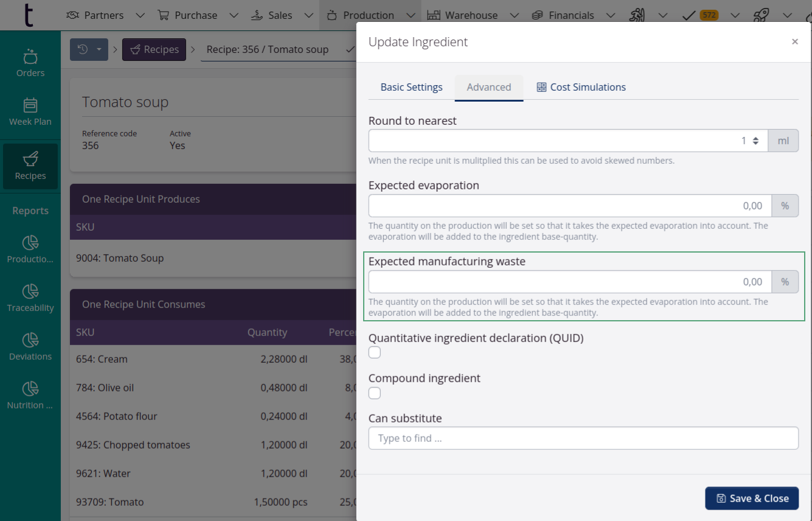Tick the Compound ingredient checkbox
Image resolution: width=812 pixels, height=521 pixels.
375,393
